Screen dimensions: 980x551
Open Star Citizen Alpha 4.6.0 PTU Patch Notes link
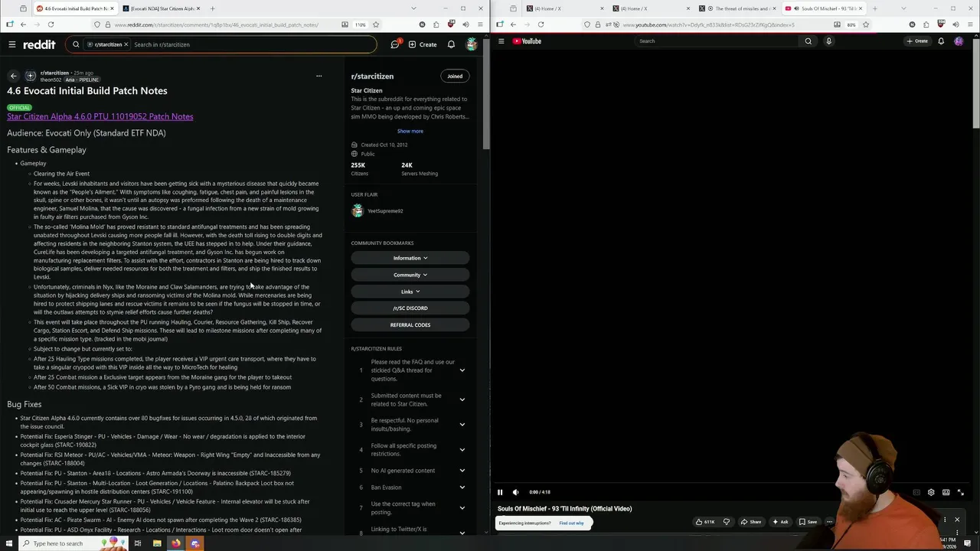click(x=100, y=116)
